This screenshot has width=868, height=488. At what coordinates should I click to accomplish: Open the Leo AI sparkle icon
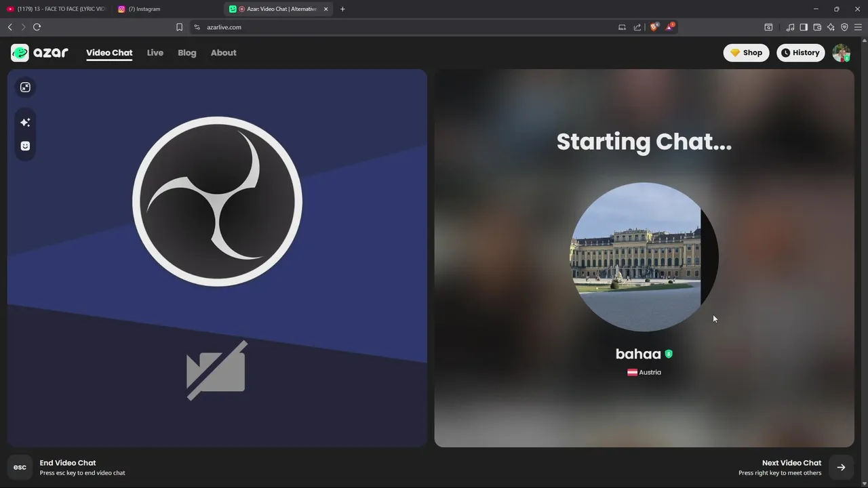point(831,27)
